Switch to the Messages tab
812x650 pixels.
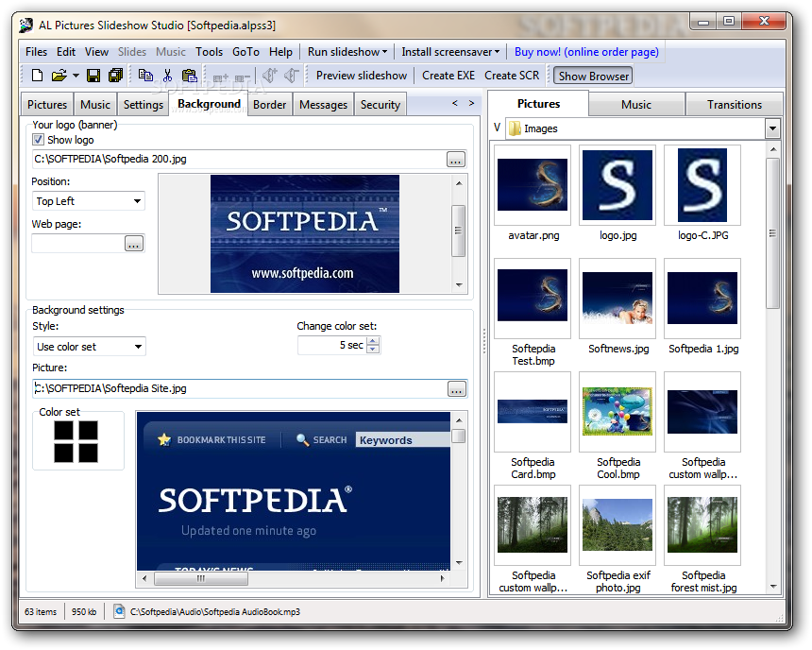click(324, 105)
